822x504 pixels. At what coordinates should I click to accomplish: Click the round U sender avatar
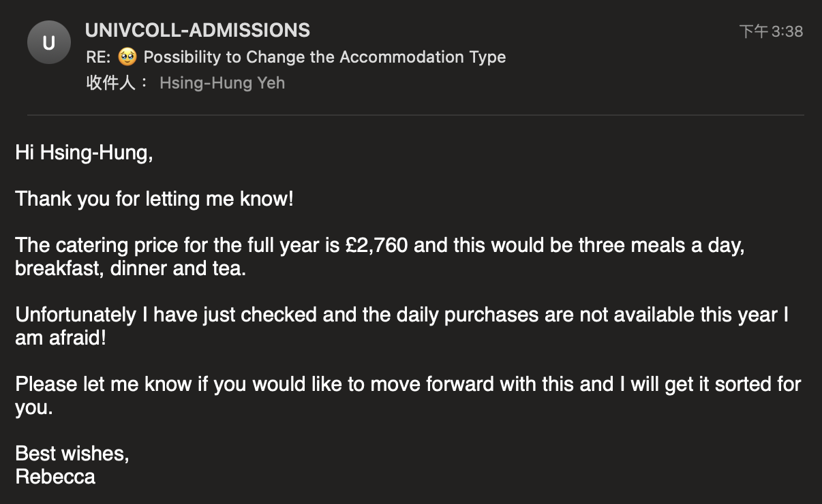pos(48,43)
